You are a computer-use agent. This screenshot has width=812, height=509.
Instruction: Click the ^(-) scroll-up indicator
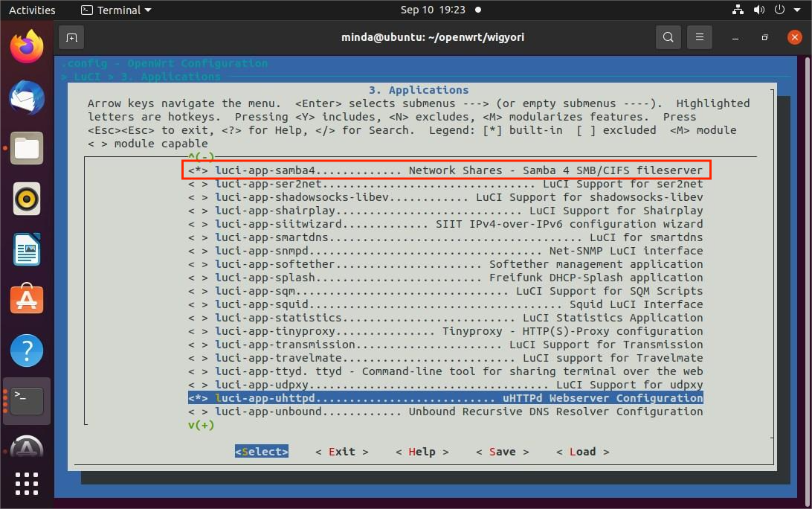[201, 156]
